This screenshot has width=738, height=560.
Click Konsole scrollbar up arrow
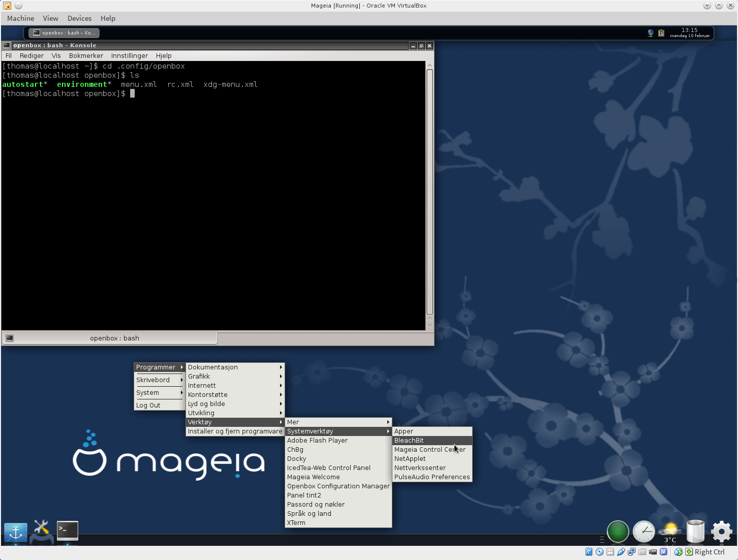click(429, 65)
